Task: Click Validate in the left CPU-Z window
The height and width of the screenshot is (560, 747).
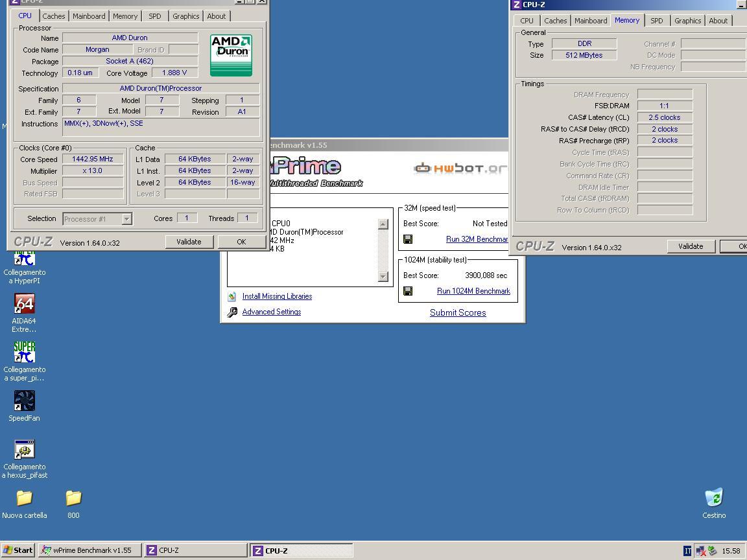Action: (189, 242)
